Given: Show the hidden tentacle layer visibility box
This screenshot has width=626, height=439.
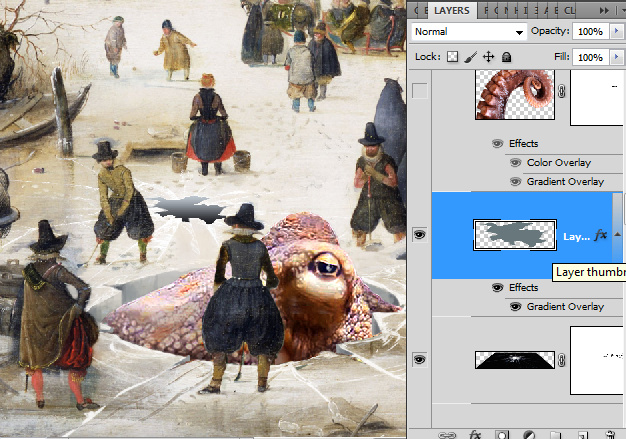Looking at the screenshot, I should pyautogui.click(x=420, y=91).
